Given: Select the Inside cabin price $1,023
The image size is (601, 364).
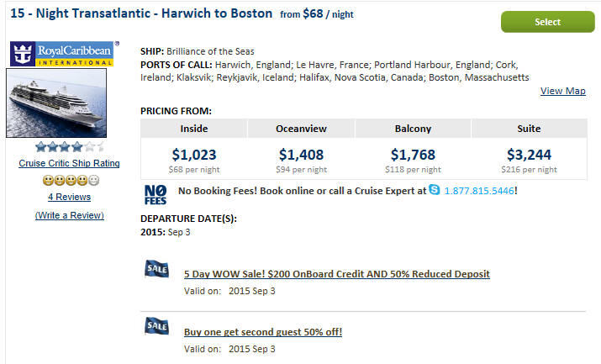Looking at the screenshot, I should (194, 155).
